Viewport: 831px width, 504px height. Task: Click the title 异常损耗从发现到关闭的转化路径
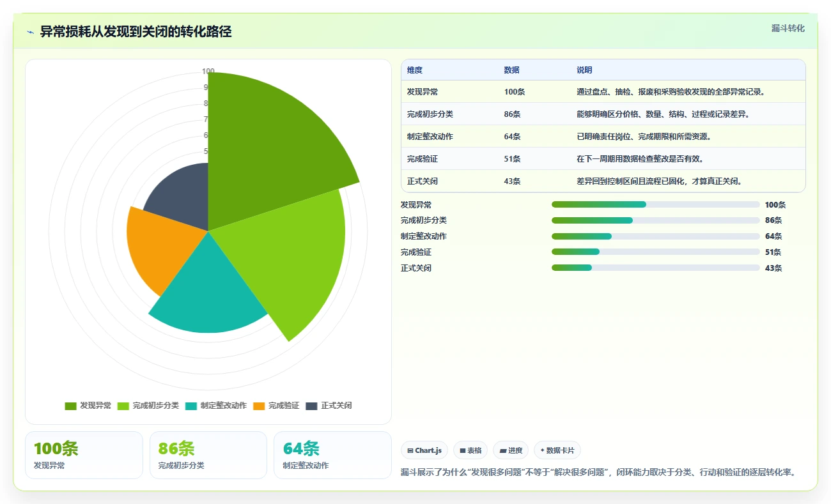coord(136,32)
